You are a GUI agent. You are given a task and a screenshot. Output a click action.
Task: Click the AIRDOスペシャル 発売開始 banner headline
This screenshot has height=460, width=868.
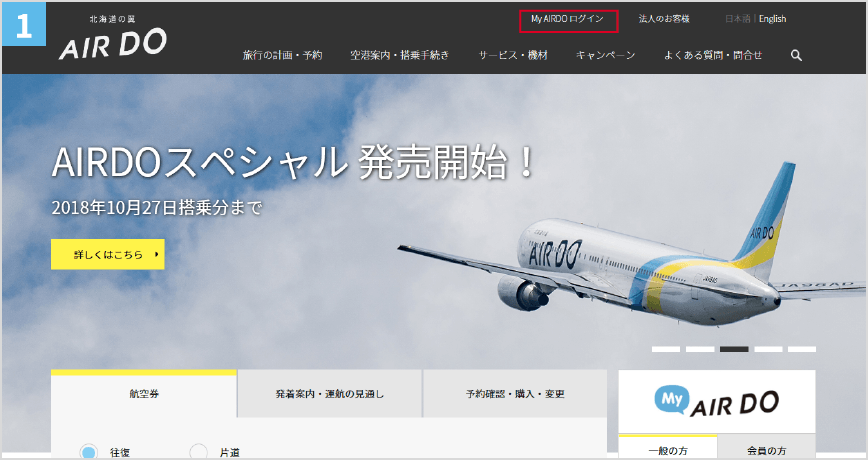click(293, 162)
